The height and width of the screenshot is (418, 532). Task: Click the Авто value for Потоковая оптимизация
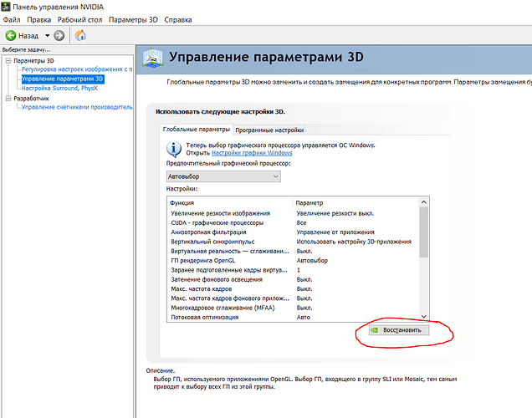point(304,318)
